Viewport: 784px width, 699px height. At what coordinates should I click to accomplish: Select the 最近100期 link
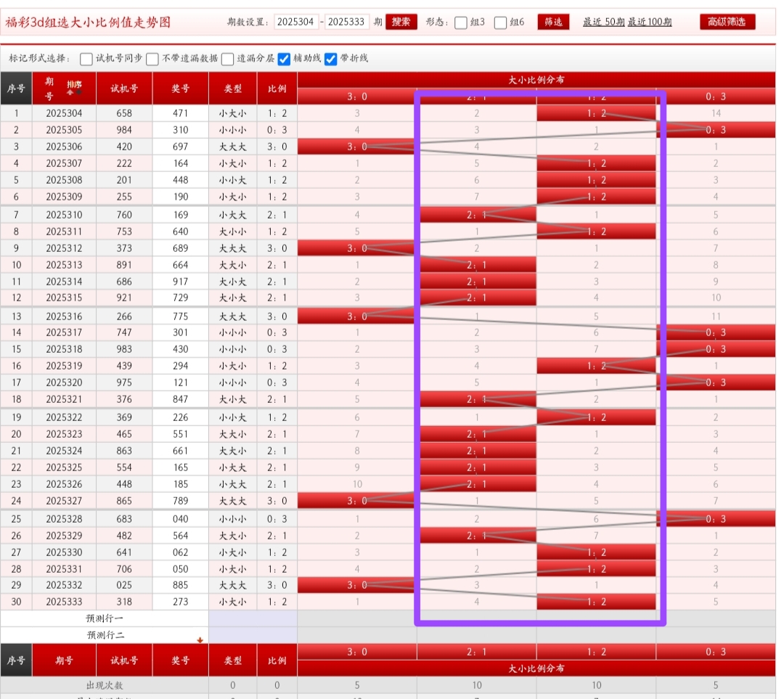[650, 23]
